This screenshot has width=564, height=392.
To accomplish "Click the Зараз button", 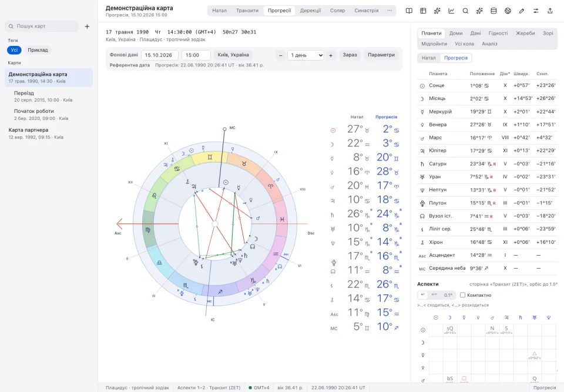I will pos(350,55).
